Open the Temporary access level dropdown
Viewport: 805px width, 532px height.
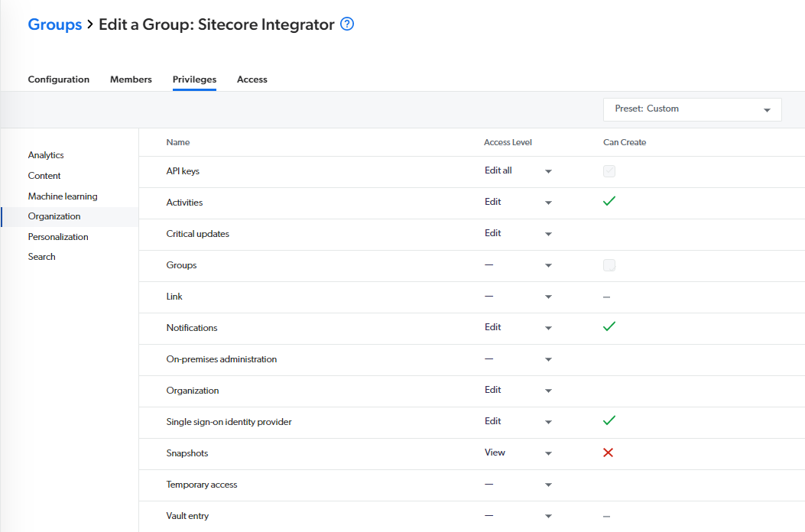(x=548, y=485)
